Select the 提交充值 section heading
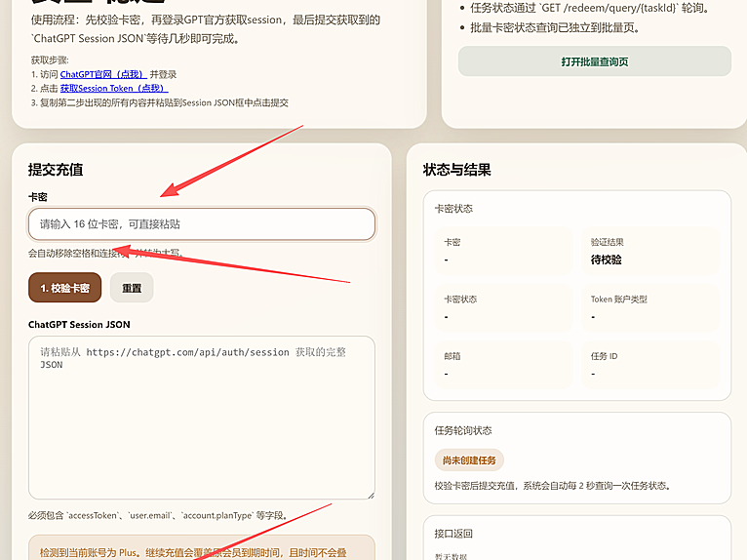 (56, 170)
